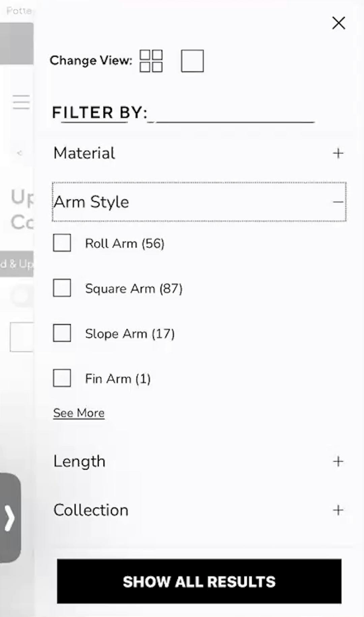
Task: Check the Roll Arm (56) filter
Action: click(x=62, y=243)
